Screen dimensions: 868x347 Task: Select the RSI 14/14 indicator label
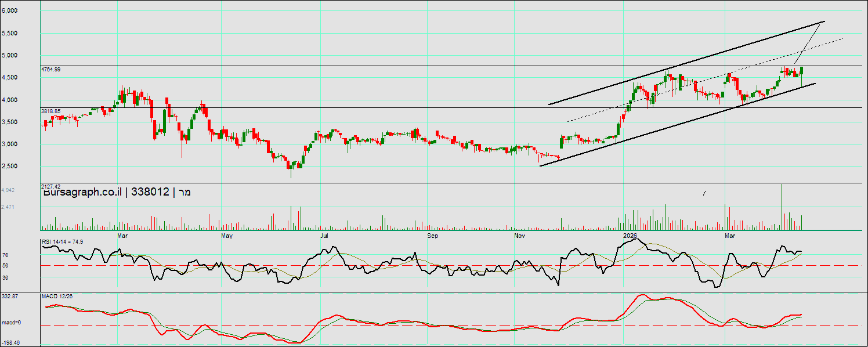(x=63, y=241)
